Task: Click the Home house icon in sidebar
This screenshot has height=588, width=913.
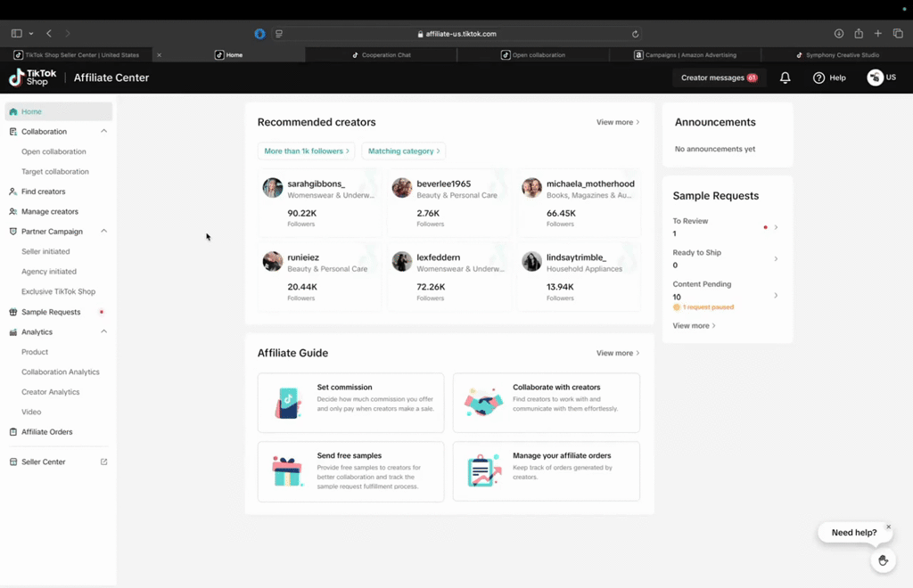Action: [x=12, y=111]
